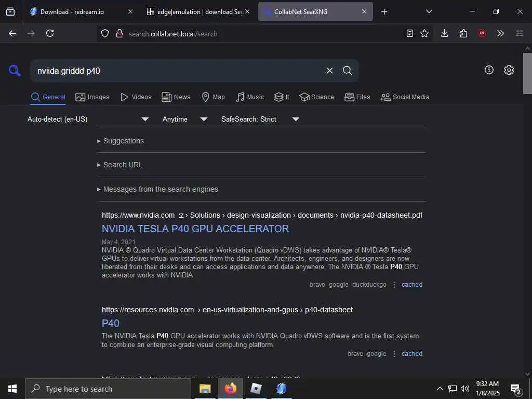Viewport: 532px width, 399px height.
Task: Click the SearXNG magnifier logo
Action: click(x=15, y=71)
